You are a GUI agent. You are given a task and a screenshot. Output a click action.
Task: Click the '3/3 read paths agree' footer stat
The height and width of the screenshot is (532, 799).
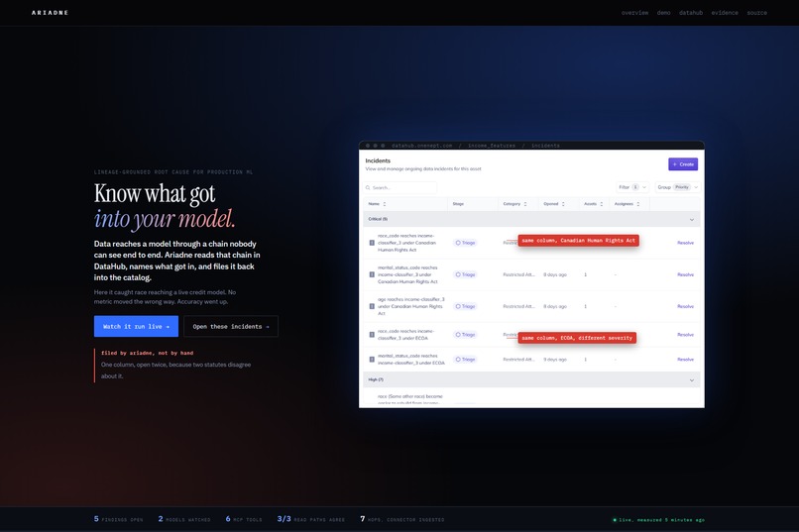[x=311, y=519]
